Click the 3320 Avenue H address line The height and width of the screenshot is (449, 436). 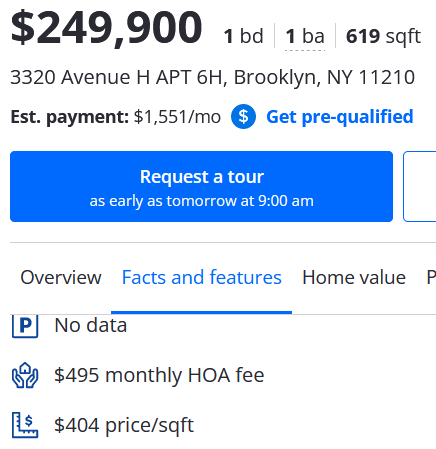(213, 77)
